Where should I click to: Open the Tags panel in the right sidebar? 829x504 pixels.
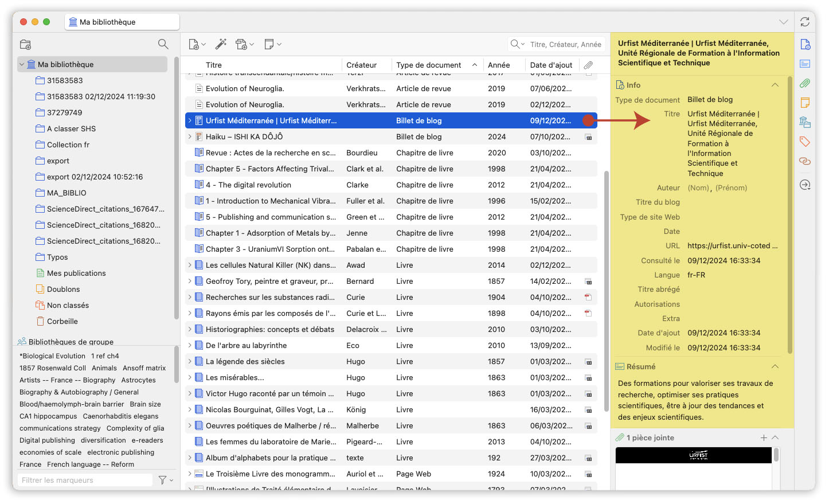pyautogui.click(x=805, y=141)
